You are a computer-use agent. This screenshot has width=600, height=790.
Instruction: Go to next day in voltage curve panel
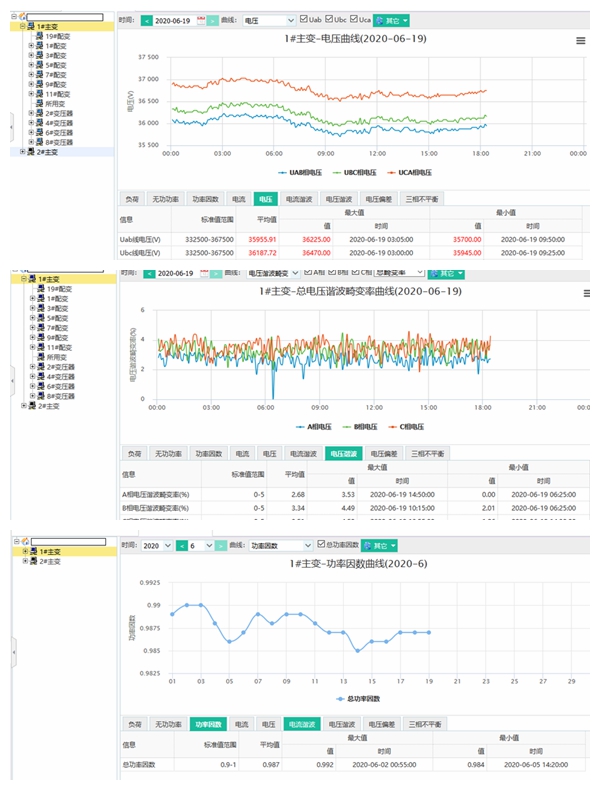[213, 21]
